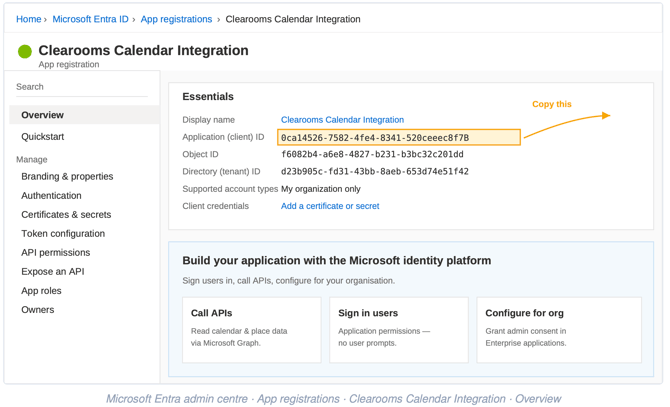Screen dimensions: 670x407
Task: Open App roles
Action: (x=41, y=291)
